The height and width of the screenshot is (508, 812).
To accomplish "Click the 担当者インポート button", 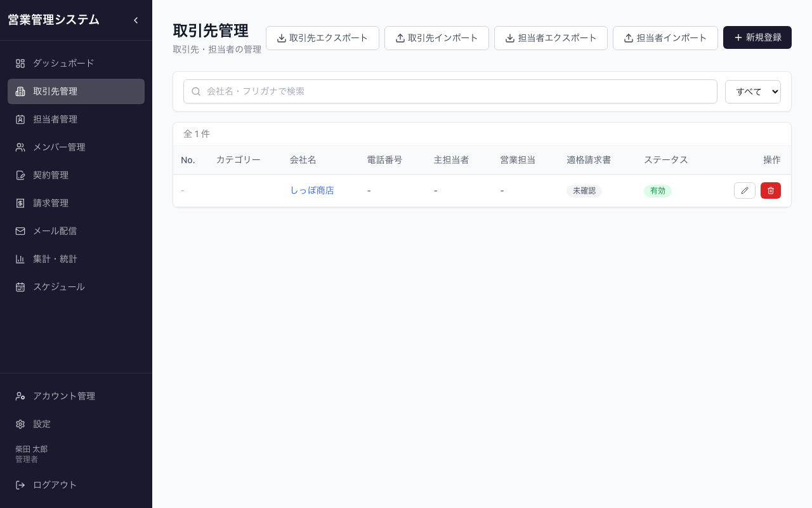I will click(665, 38).
